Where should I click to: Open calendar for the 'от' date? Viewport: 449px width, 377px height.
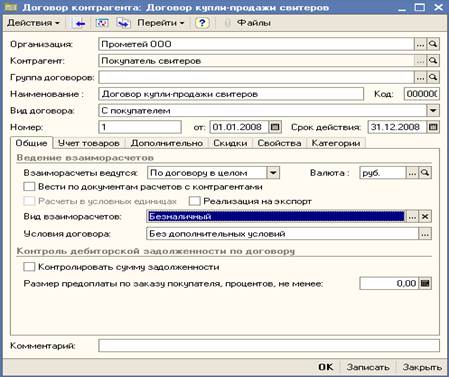(x=275, y=127)
